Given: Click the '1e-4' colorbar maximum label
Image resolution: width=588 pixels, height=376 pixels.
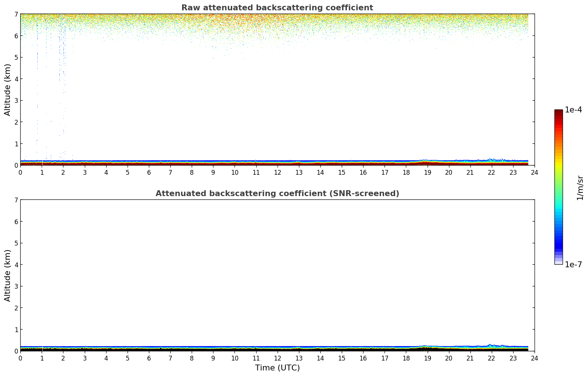Looking at the screenshot, I should pos(573,110).
